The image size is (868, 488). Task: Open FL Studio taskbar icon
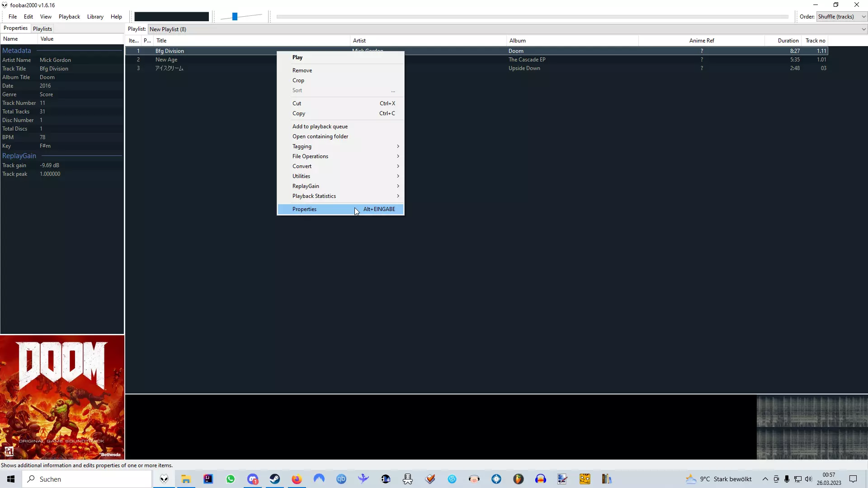(519, 479)
